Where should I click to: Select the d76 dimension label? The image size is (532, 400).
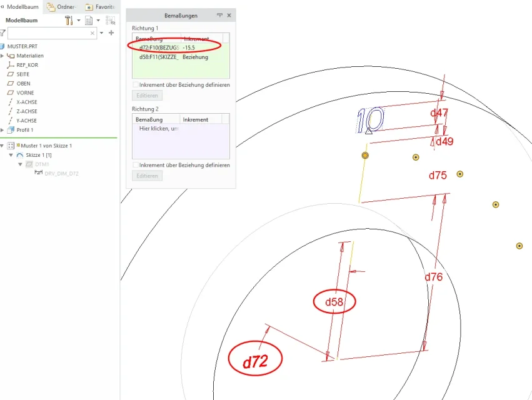tap(434, 277)
